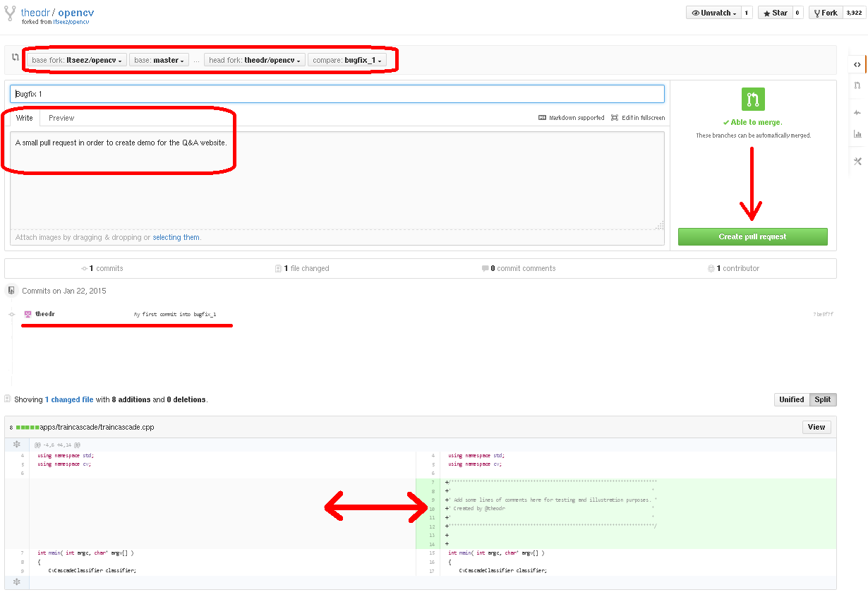Click the View file button
Image resolution: width=868 pixels, height=597 pixels.
coord(816,427)
